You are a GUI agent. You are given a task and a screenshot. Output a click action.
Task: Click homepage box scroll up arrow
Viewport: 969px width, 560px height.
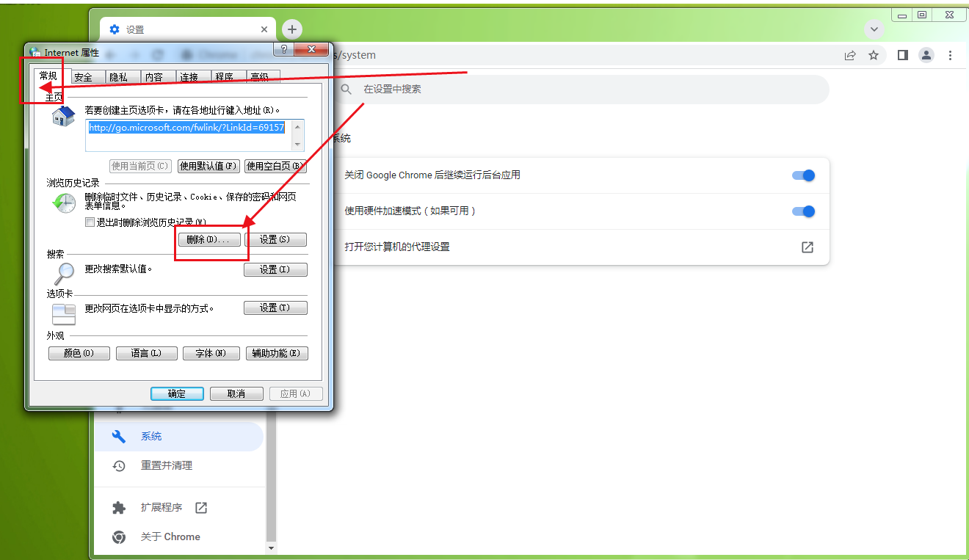pos(297,126)
